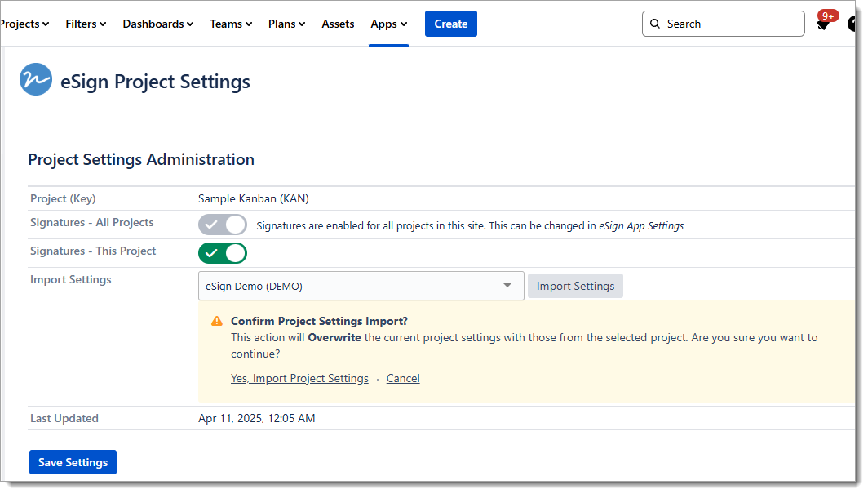The width and height of the screenshot is (868, 494).
Task: Click the orange warning triangle icon
Action: click(x=217, y=321)
